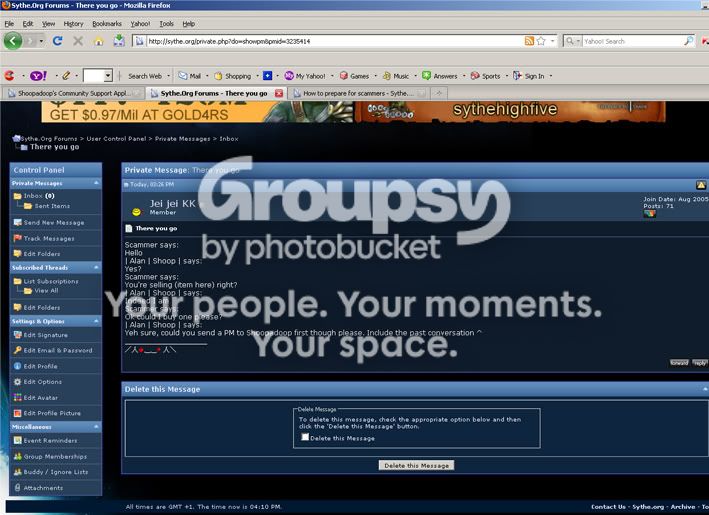Open a new tab with the plus button

pos(439,93)
